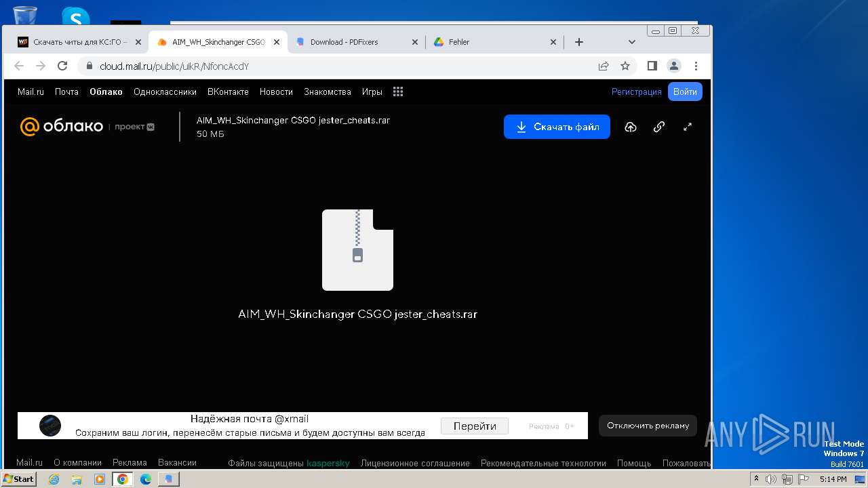
Task: Click the Войти login button
Action: [685, 91]
